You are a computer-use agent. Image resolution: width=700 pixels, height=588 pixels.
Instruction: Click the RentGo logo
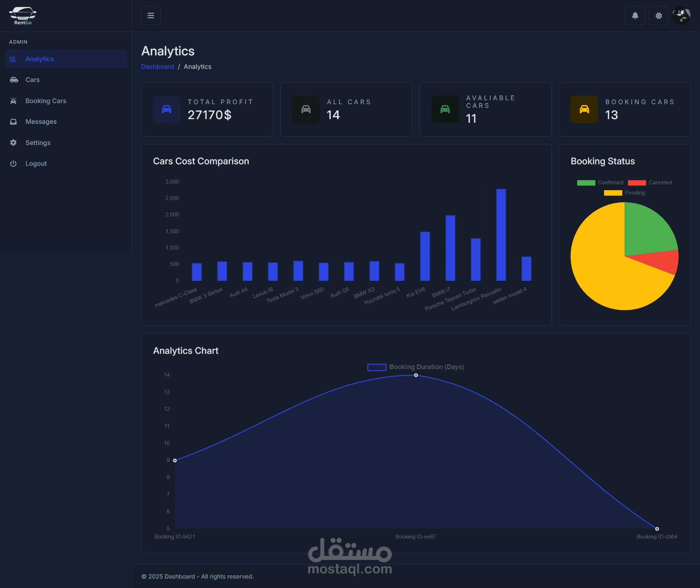23,16
